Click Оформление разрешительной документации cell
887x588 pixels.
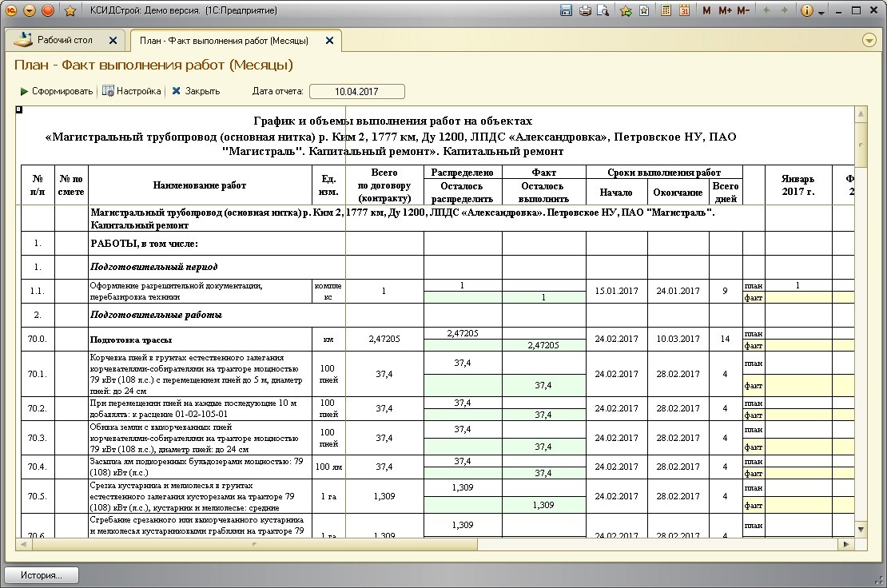pos(200,291)
